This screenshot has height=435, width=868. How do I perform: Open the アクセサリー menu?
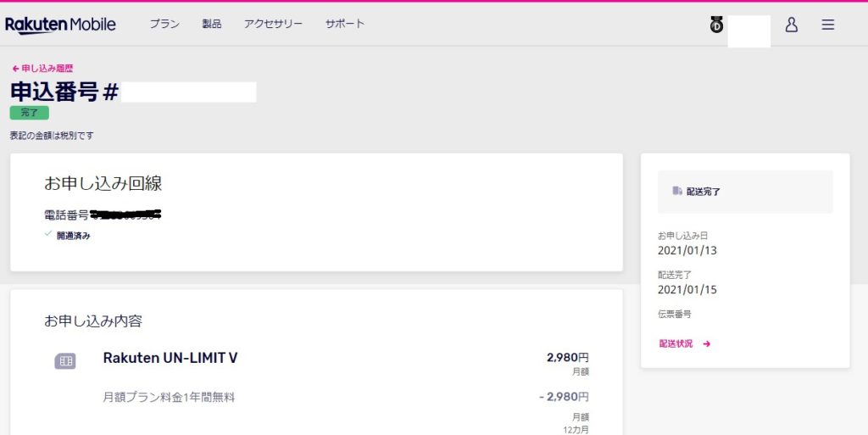click(x=273, y=24)
